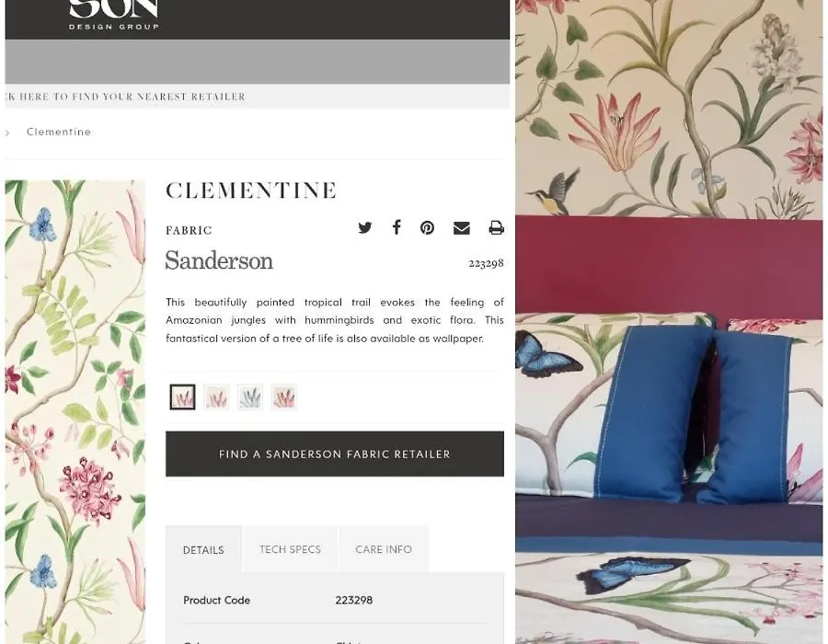
Task: Choose the fourth coral colourway swatch
Action: tap(284, 397)
